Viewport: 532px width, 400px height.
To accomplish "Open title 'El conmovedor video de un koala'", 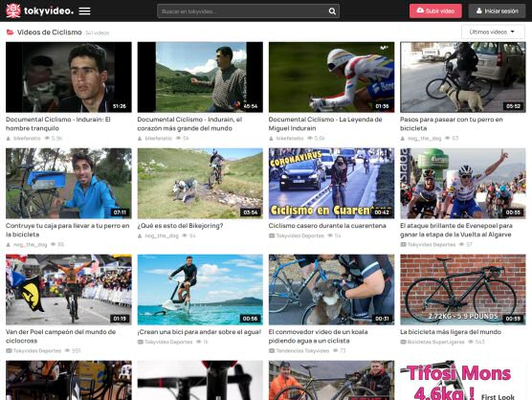I will click(x=319, y=336).
